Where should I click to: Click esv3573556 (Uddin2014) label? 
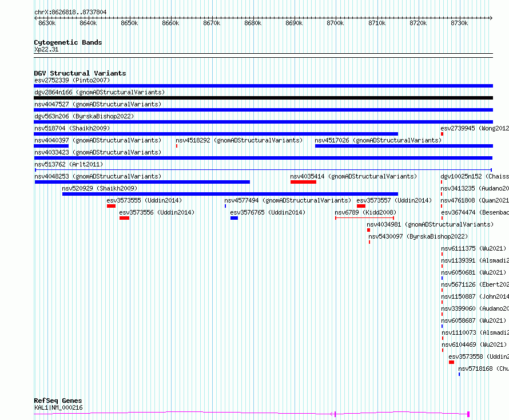[157, 212]
